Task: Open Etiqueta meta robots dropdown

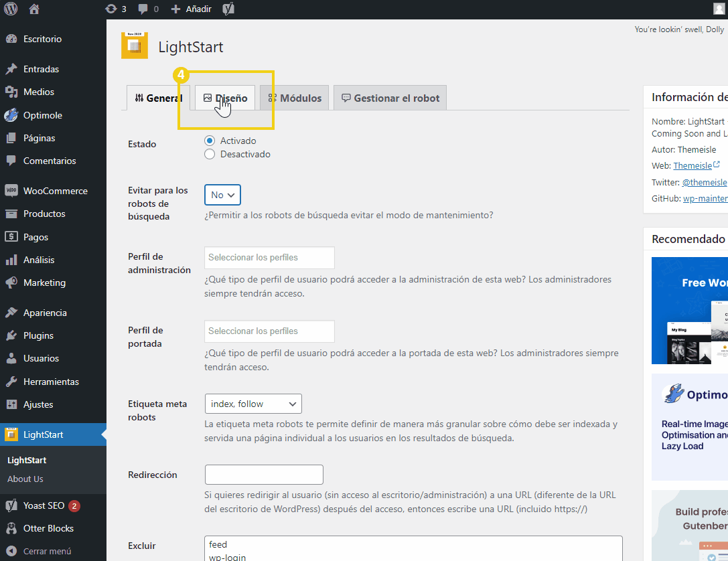Action: [253, 404]
